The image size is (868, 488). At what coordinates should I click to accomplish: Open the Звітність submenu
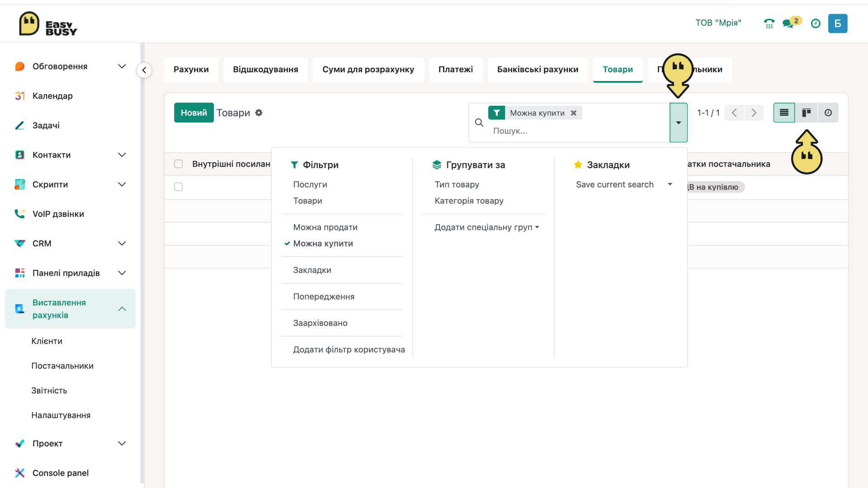coord(49,391)
